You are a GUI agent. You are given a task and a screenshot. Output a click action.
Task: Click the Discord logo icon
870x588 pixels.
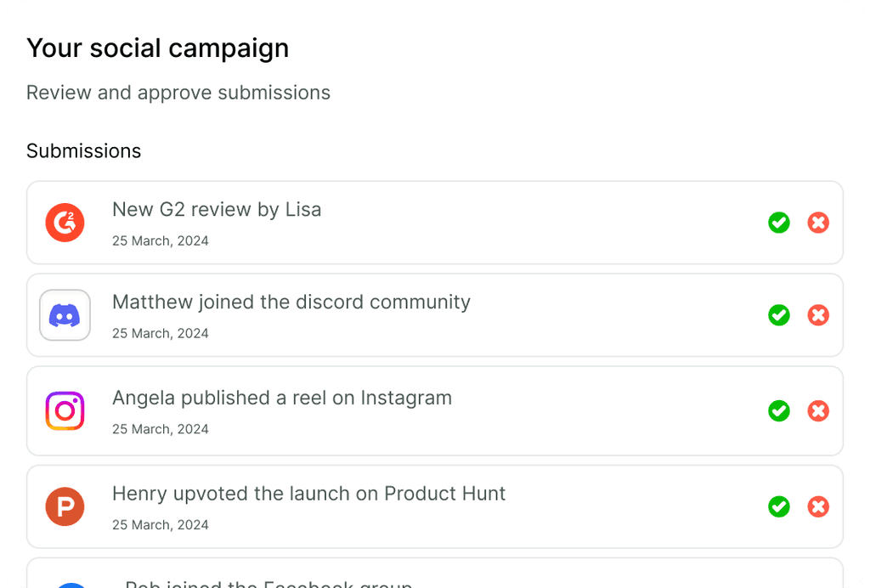pos(65,315)
